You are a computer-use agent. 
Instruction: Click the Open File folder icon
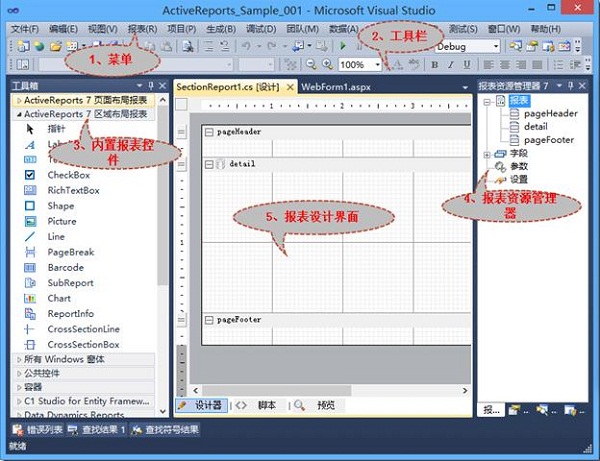coord(56,46)
